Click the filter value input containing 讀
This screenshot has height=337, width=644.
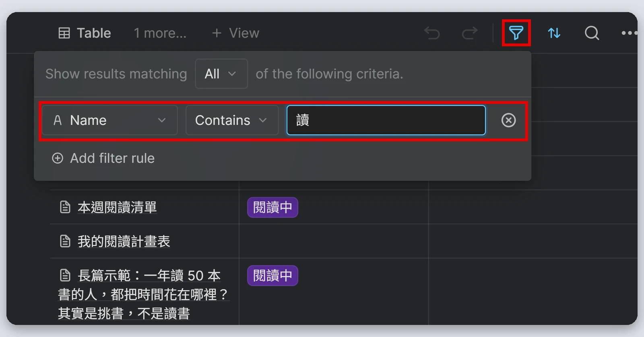coord(386,120)
